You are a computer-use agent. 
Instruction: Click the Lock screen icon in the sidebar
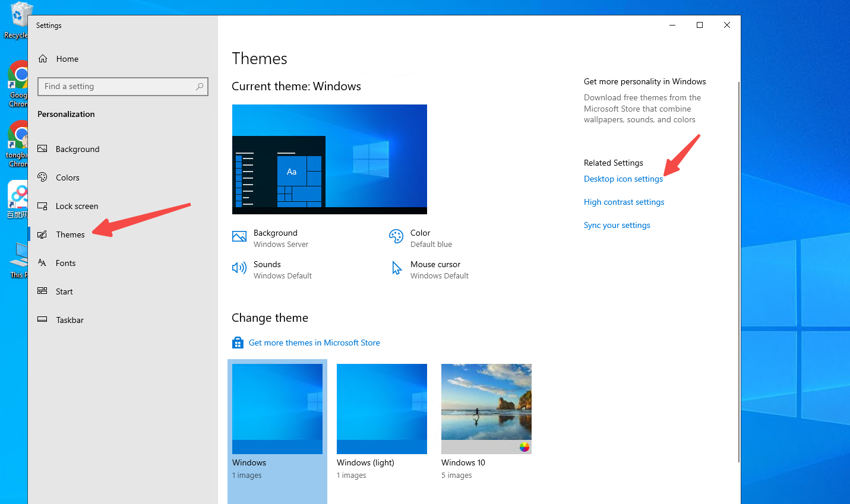click(x=42, y=206)
